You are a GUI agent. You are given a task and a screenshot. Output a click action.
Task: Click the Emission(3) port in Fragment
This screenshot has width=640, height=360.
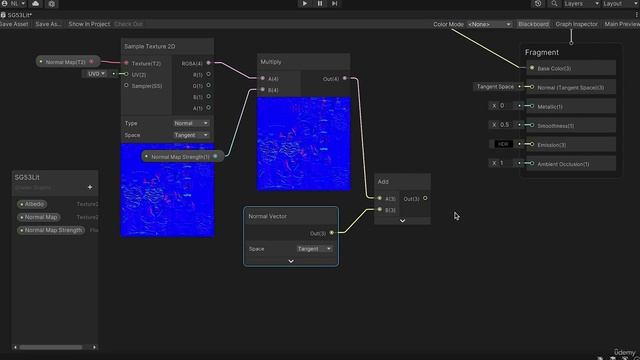coord(532,144)
